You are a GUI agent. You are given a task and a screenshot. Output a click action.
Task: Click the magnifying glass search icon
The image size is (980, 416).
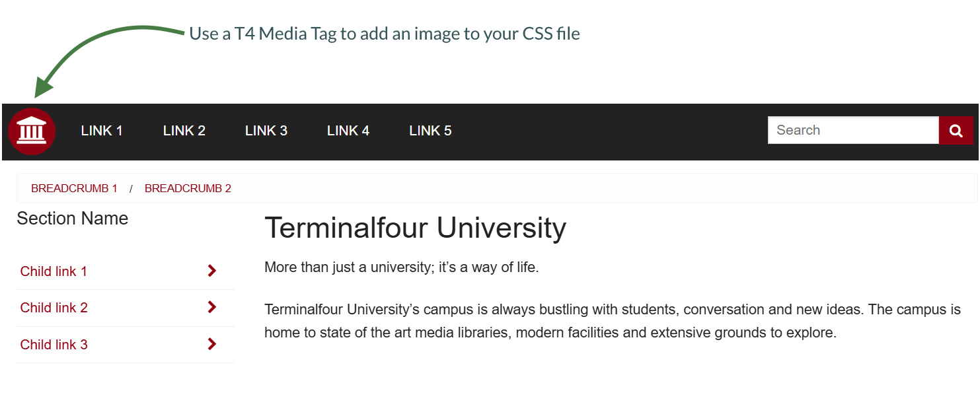(956, 130)
